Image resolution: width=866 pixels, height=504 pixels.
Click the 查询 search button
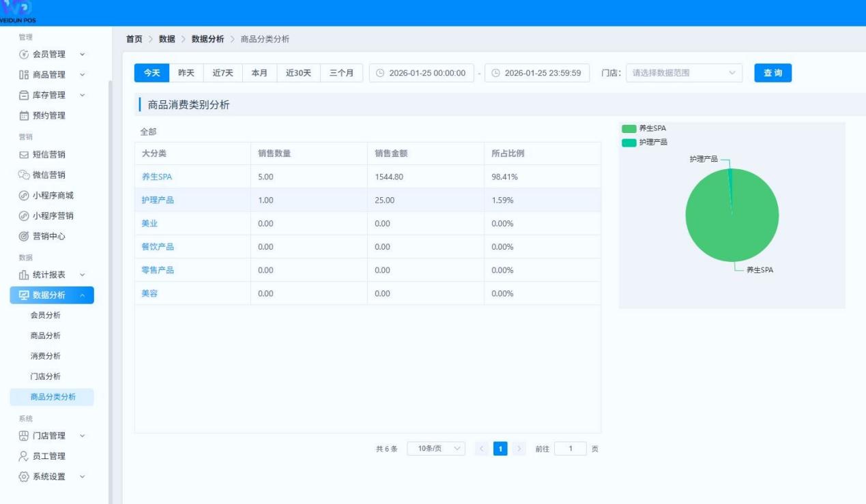point(773,73)
